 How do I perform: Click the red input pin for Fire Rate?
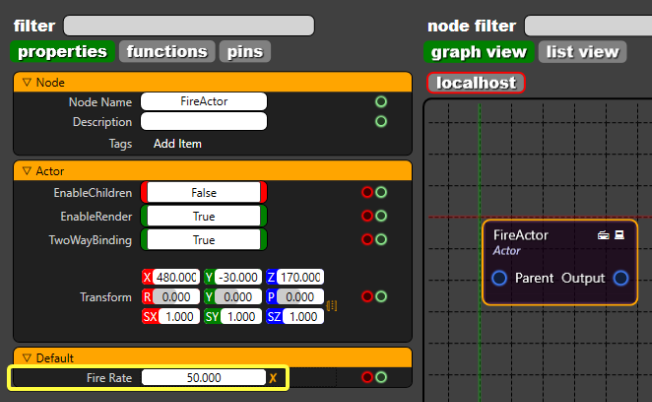point(367,378)
